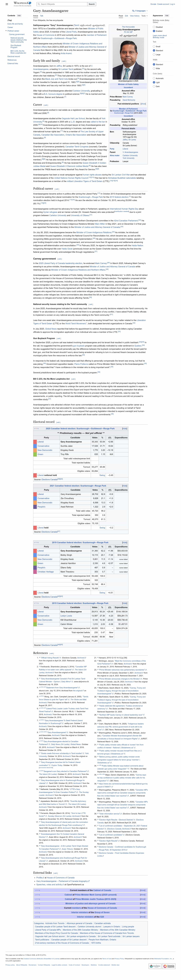Open the View history tab
The width and height of the screenshot is (181, 980).
(134, 16)
